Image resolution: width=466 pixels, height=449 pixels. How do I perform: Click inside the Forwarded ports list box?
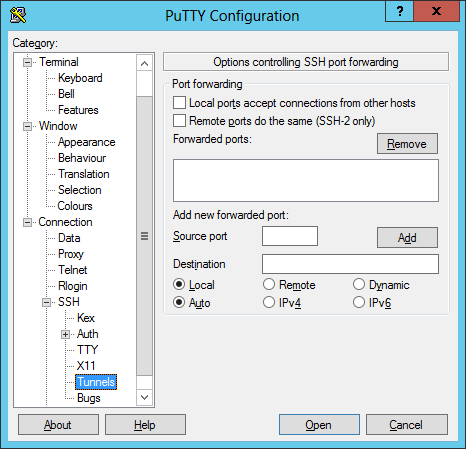pos(306,180)
